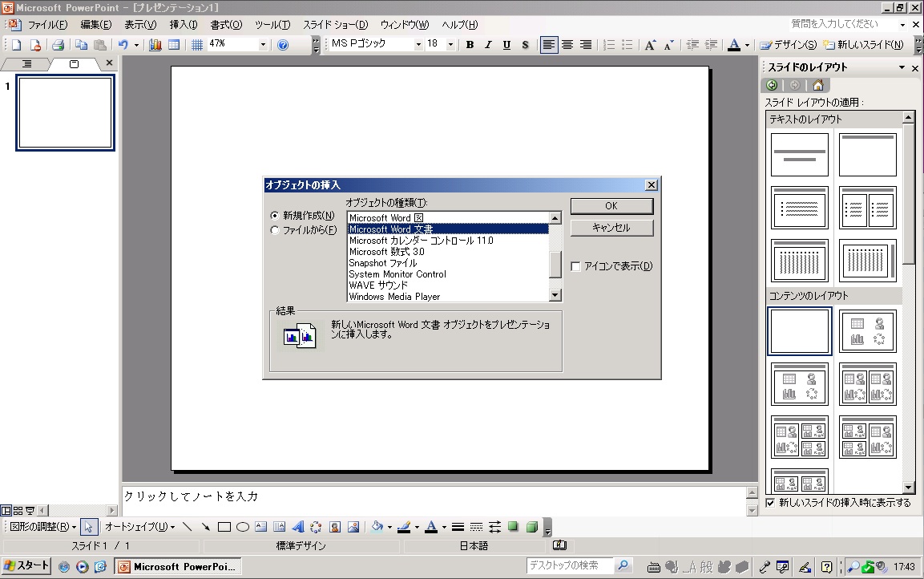Apply bulleted list formatting
Viewport: 924px width, 579px height.
[x=627, y=45]
